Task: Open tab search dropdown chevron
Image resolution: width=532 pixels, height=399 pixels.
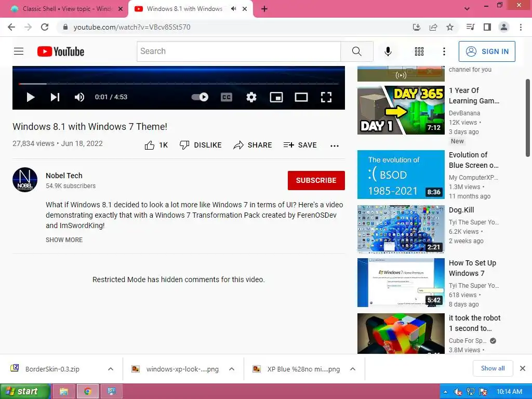Action: click(x=467, y=9)
